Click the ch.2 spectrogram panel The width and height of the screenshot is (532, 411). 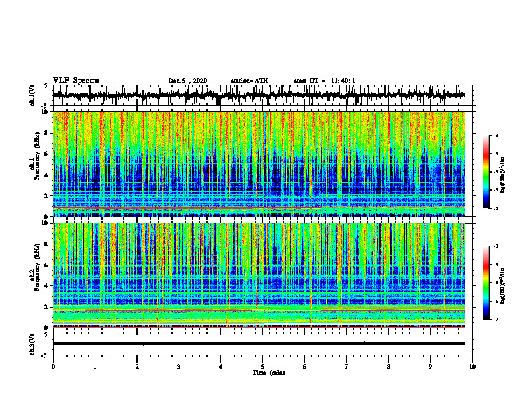pos(259,275)
